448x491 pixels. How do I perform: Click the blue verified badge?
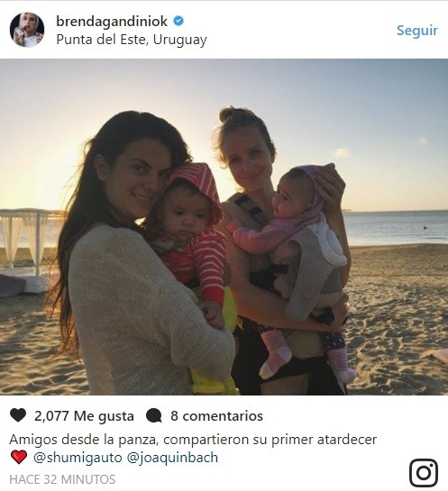178,22
